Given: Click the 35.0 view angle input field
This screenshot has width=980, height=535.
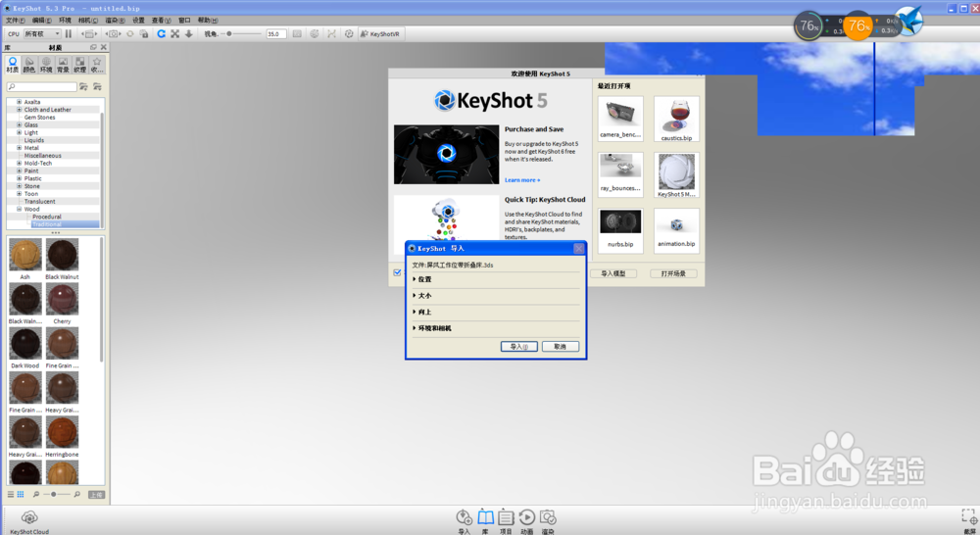Looking at the screenshot, I should 275,33.
